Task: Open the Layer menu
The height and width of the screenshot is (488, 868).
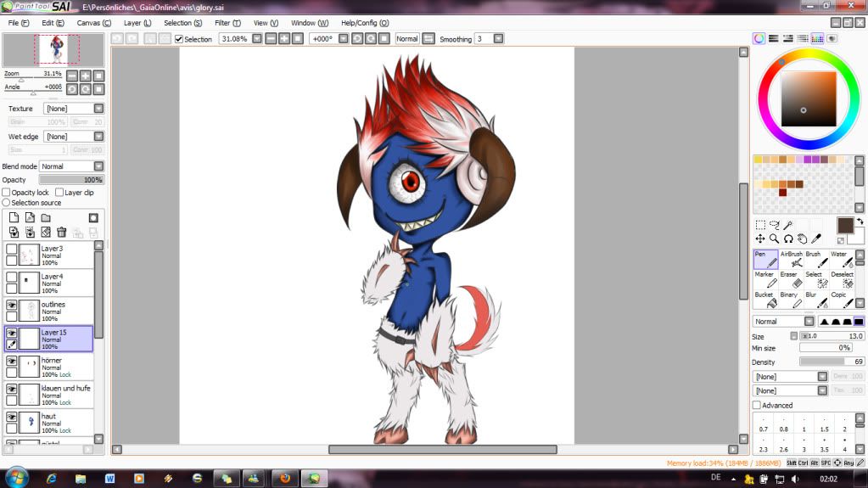Action: click(x=137, y=23)
